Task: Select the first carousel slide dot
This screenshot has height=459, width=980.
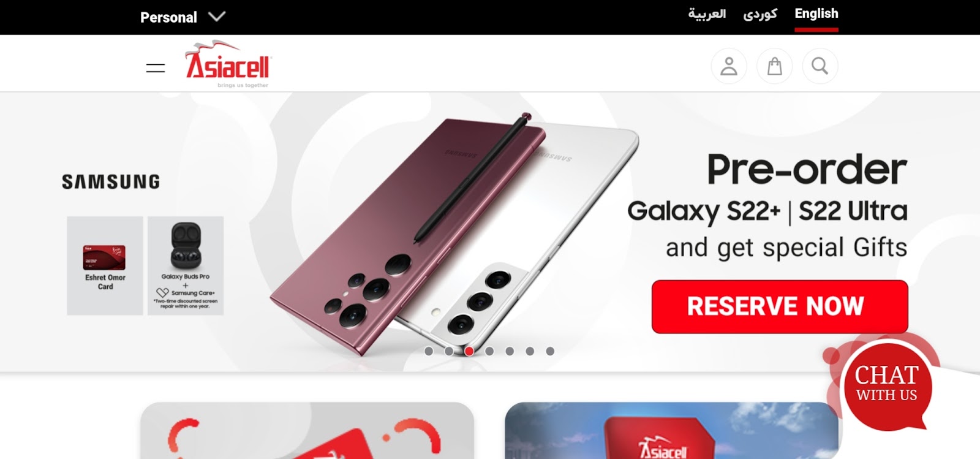Action: [429, 351]
